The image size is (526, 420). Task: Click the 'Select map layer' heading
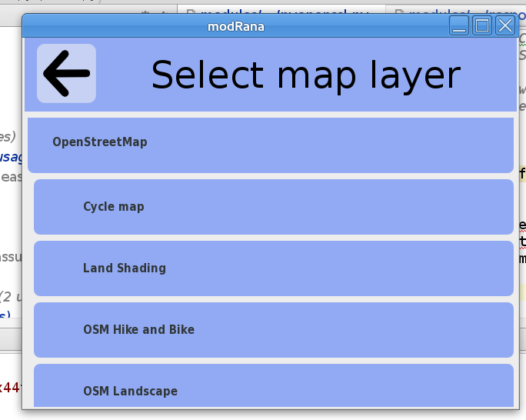coord(305,75)
